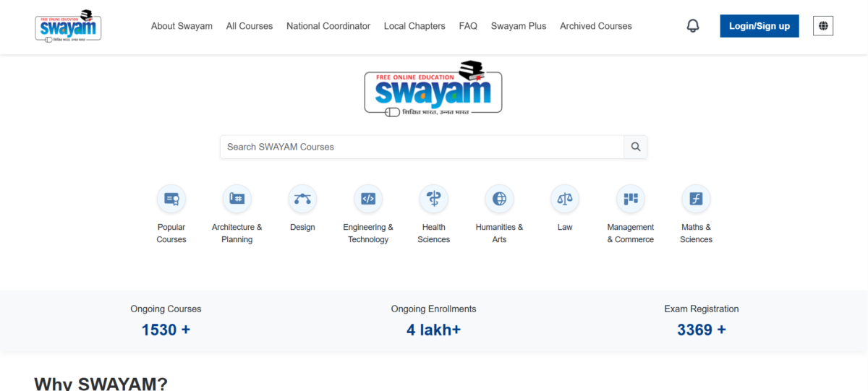Viewport: 868px width, 391px height.
Task: Open the FAQ page
Action: (x=468, y=26)
